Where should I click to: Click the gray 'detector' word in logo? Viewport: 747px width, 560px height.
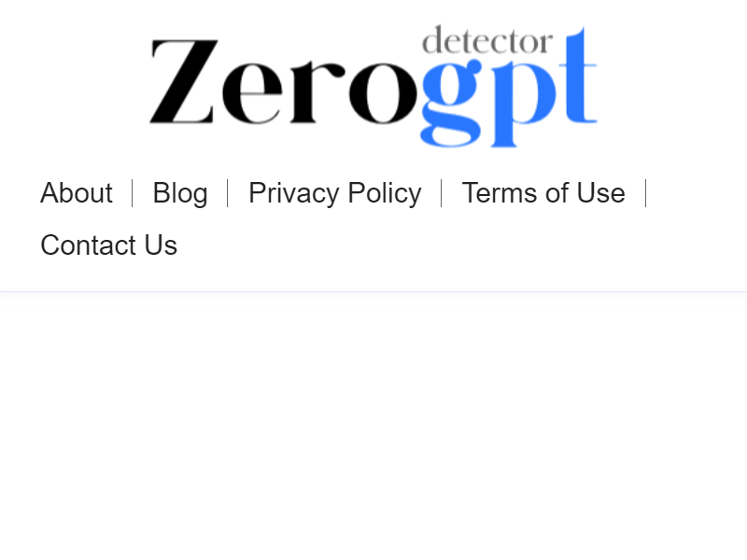tap(487, 40)
